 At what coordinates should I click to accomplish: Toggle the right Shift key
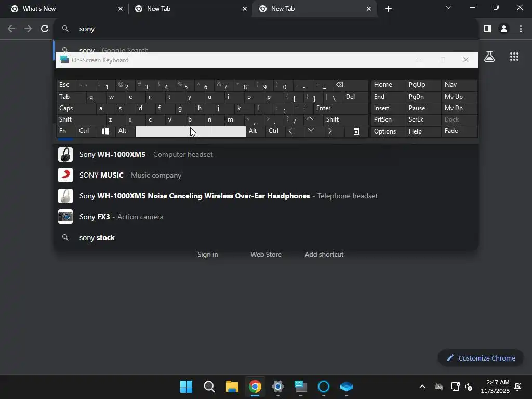(x=345, y=119)
